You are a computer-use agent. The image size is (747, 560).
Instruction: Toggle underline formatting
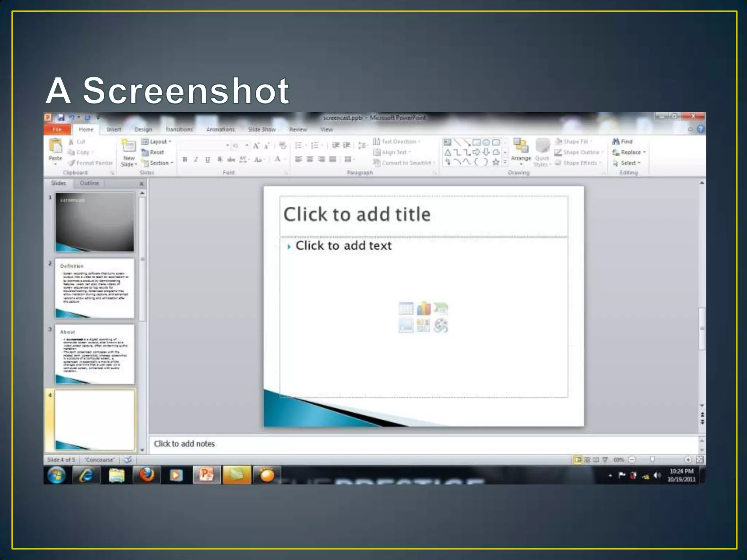pos(208,159)
